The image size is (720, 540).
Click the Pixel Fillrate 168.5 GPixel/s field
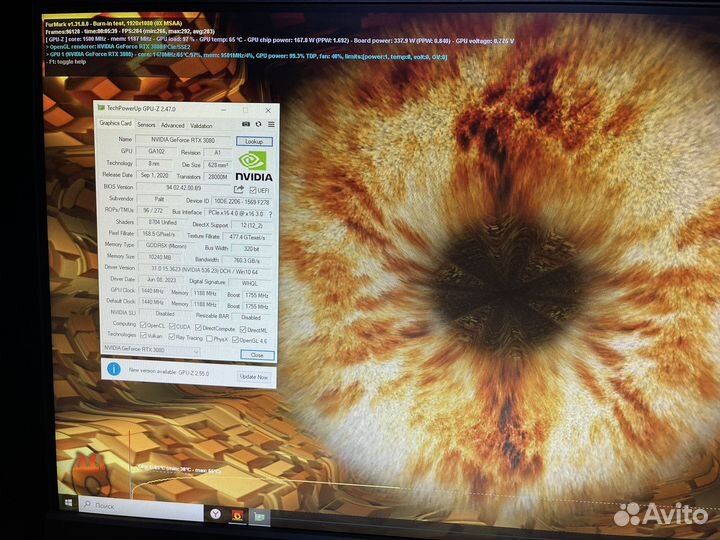158,234
